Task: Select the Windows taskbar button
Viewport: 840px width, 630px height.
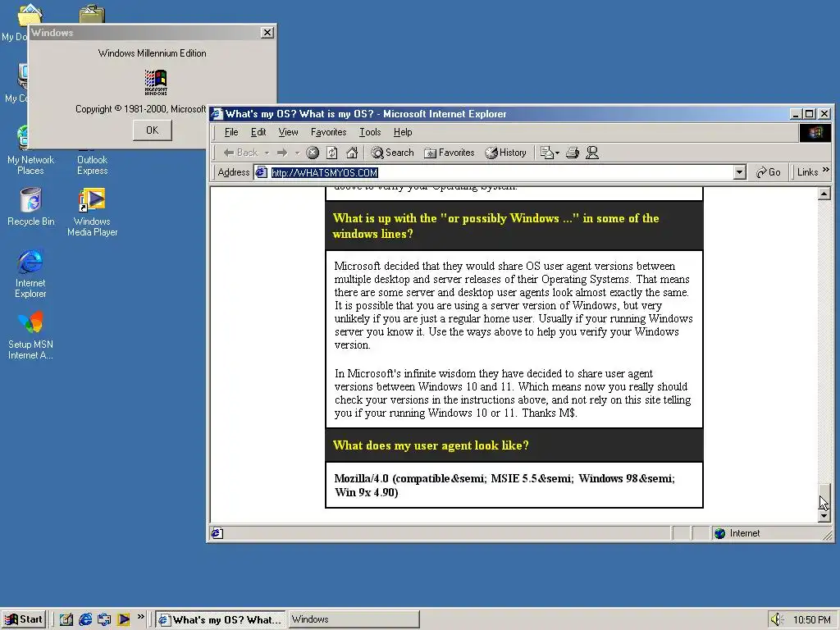Action: pos(354,620)
